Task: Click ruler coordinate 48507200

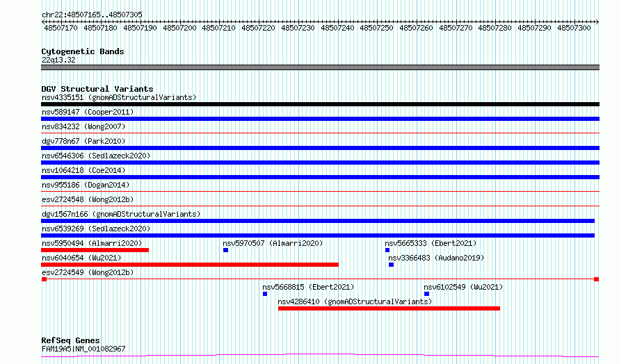Action: point(179,28)
